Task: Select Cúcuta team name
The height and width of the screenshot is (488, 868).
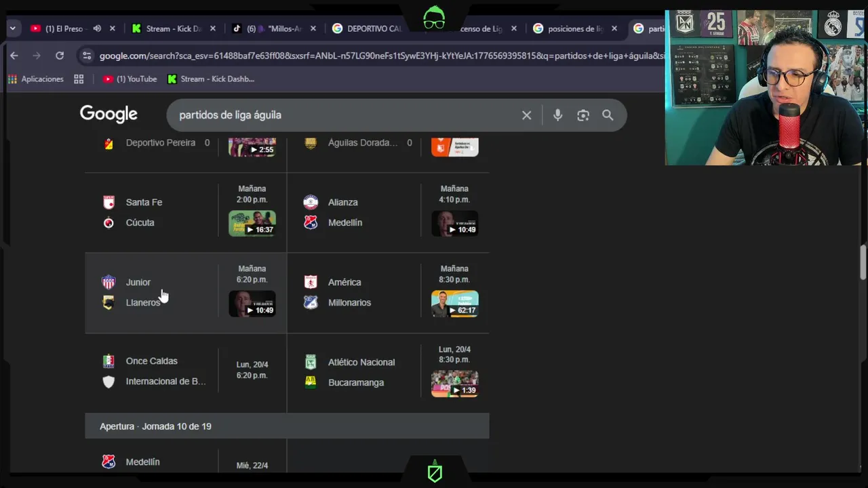Action: [140, 222]
